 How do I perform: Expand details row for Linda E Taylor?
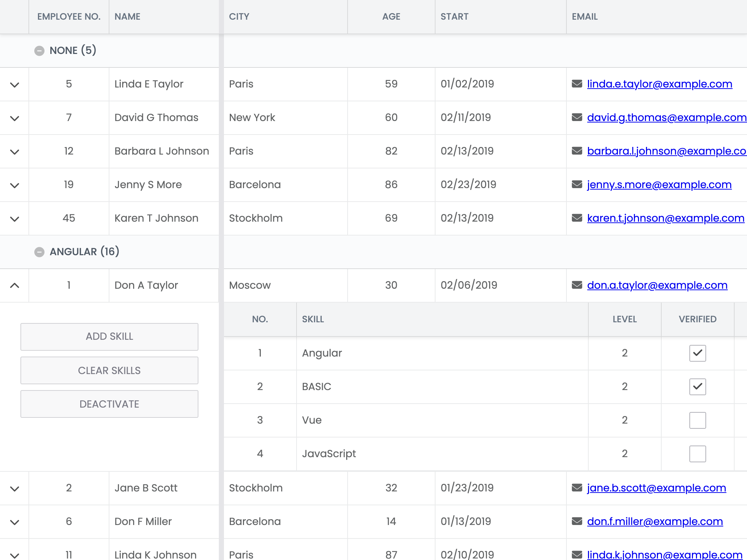[15, 85]
